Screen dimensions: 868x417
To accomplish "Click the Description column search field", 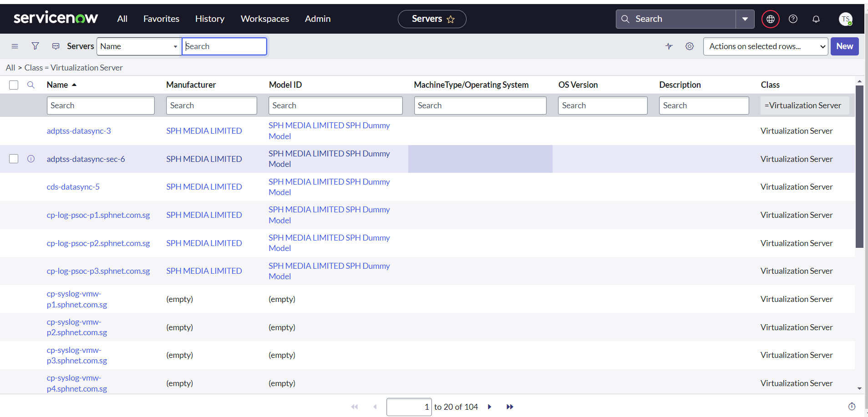I will click(x=704, y=106).
